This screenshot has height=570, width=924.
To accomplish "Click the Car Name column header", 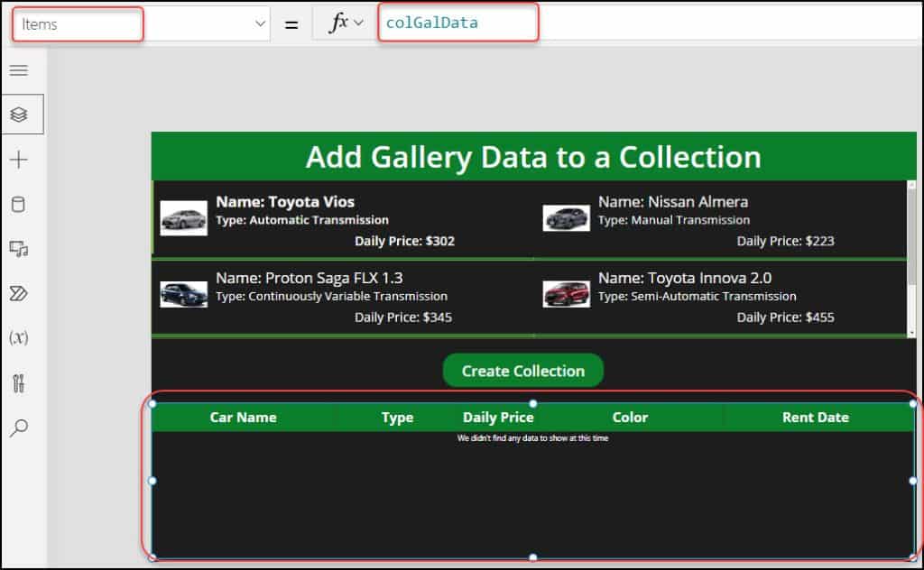I will tap(242, 417).
